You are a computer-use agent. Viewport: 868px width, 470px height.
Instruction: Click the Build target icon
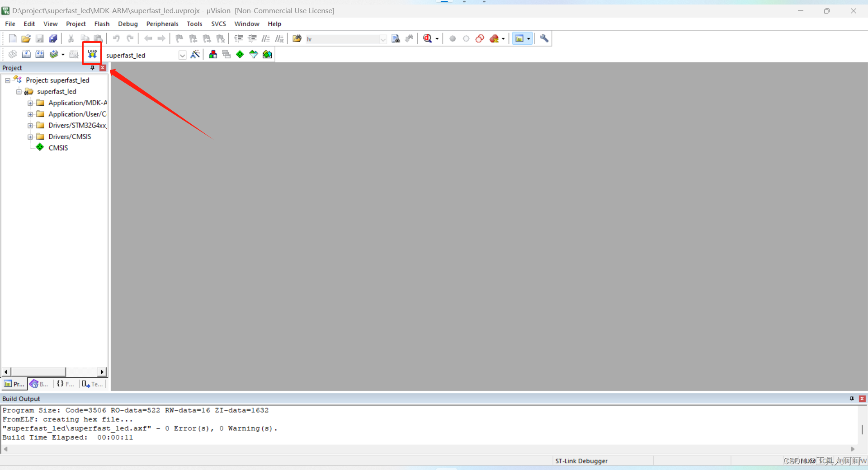[26, 54]
